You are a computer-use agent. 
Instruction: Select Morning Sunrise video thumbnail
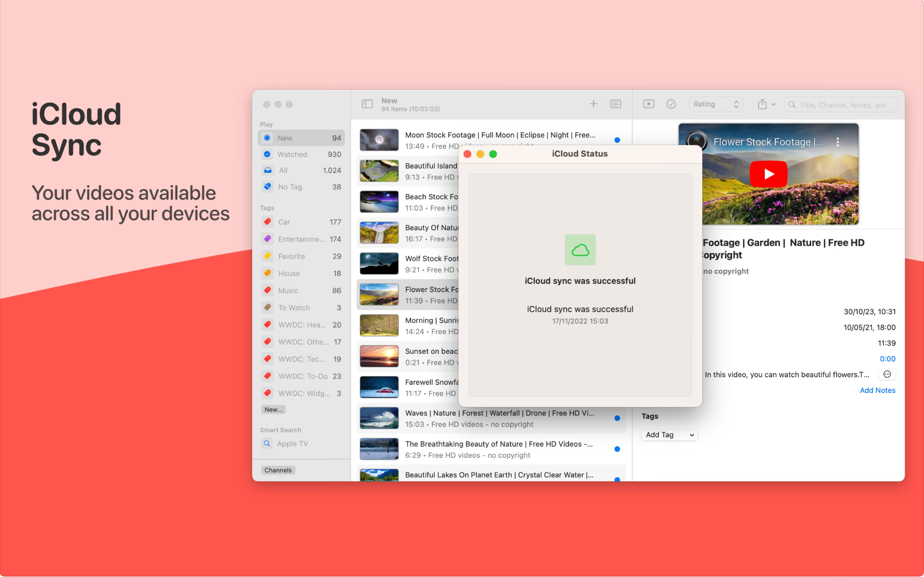tap(379, 325)
